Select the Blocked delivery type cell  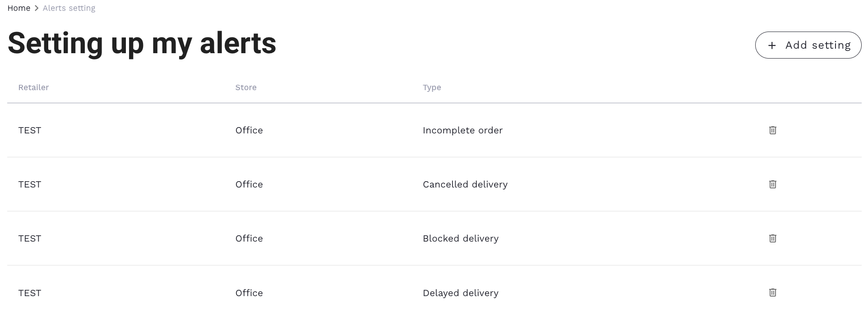(x=461, y=238)
